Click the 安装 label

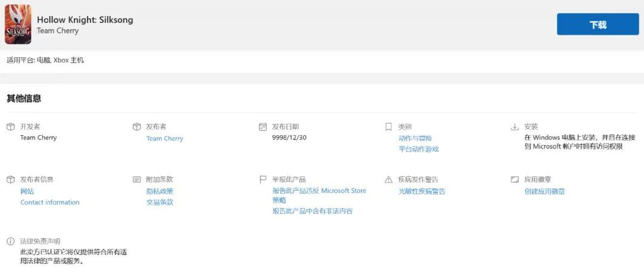(x=531, y=127)
